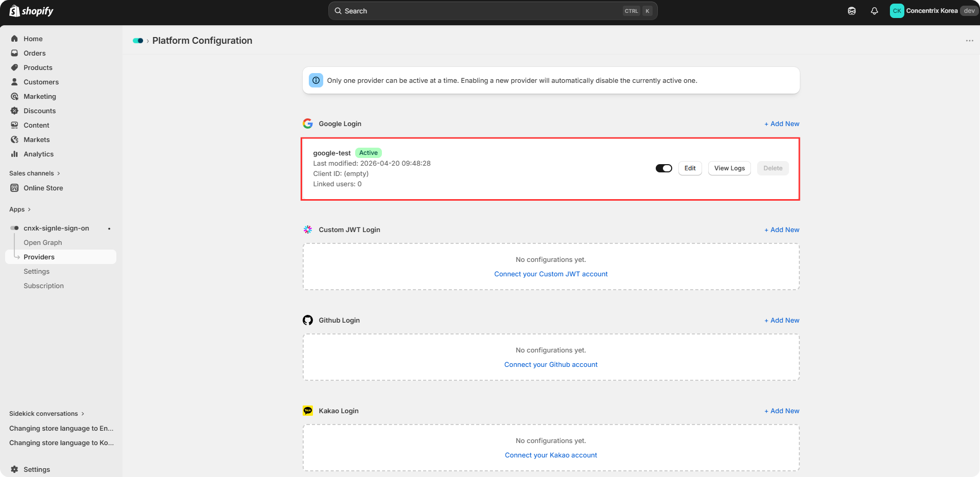Focus the Search field
The width and height of the screenshot is (980, 477).
(x=493, y=11)
